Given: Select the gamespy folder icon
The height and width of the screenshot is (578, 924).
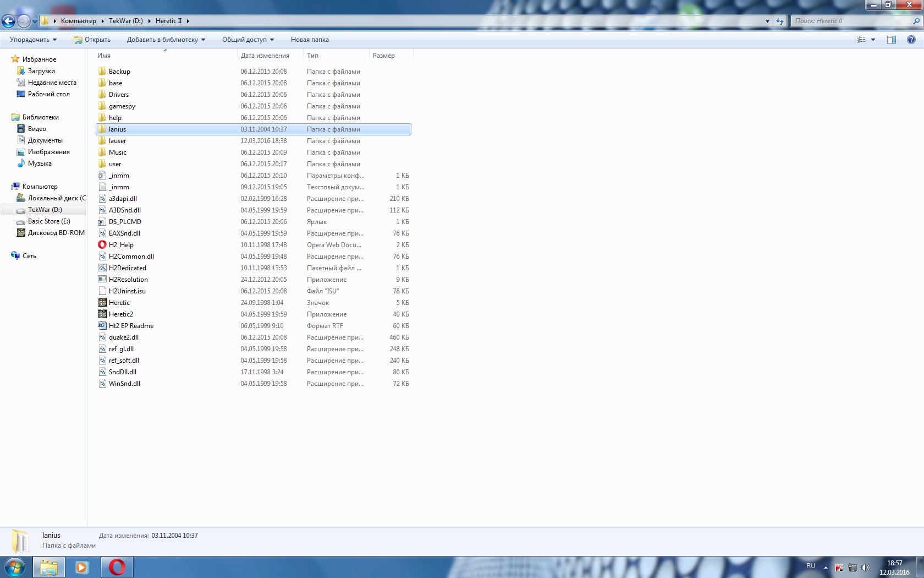Looking at the screenshot, I should 102,106.
